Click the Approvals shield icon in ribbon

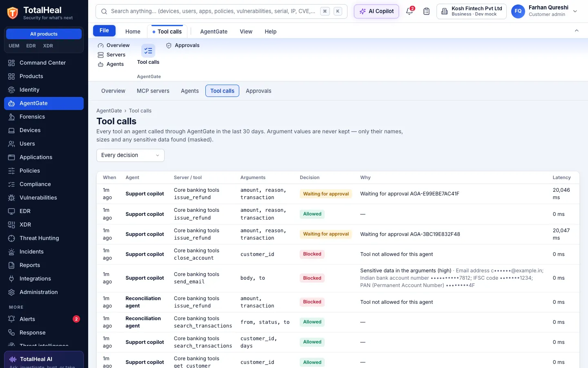(169, 45)
